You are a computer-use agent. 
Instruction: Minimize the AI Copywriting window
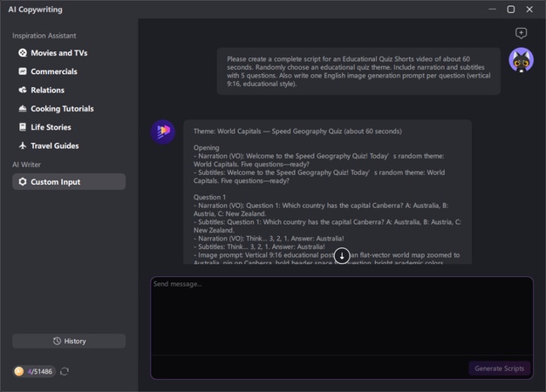492,10
